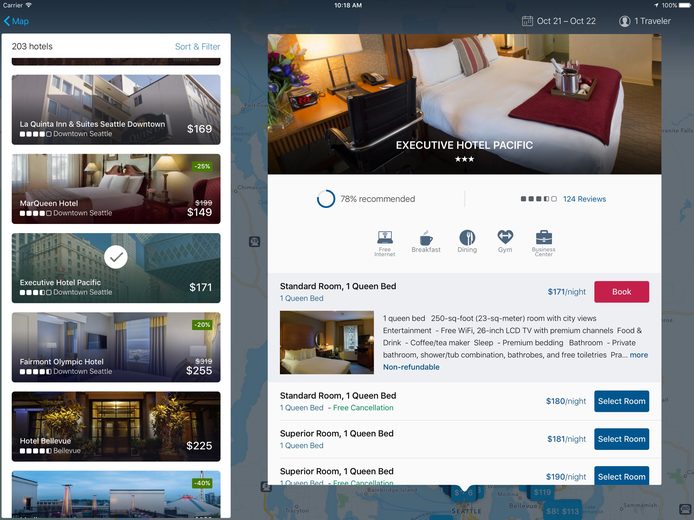This screenshot has height=520, width=694.
Task: Tap the Breakfast amenity icon
Action: (x=426, y=242)
